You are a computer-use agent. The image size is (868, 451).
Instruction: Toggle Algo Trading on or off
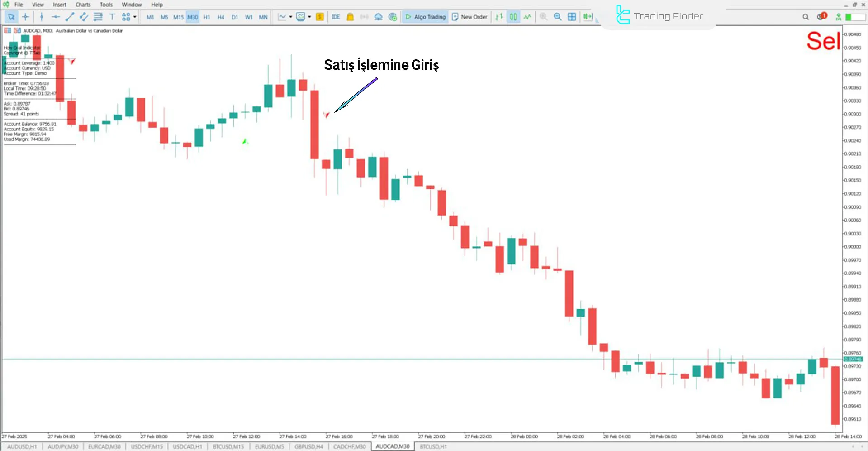425,17
